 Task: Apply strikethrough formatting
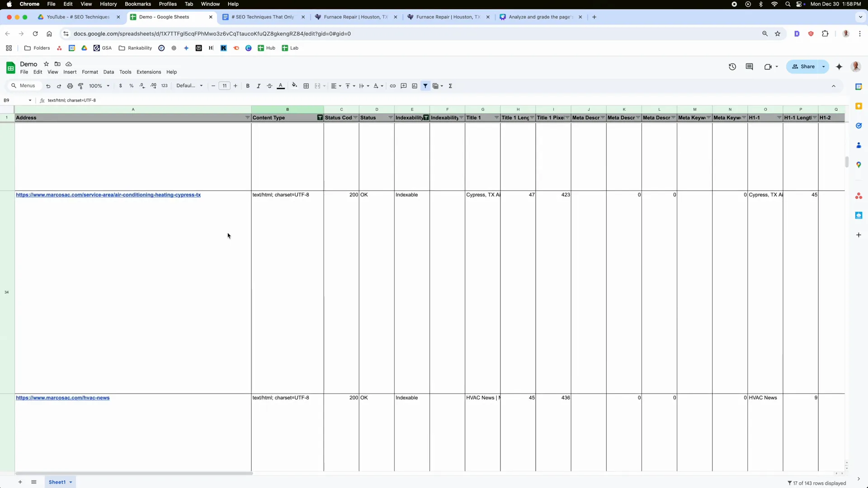269,86
